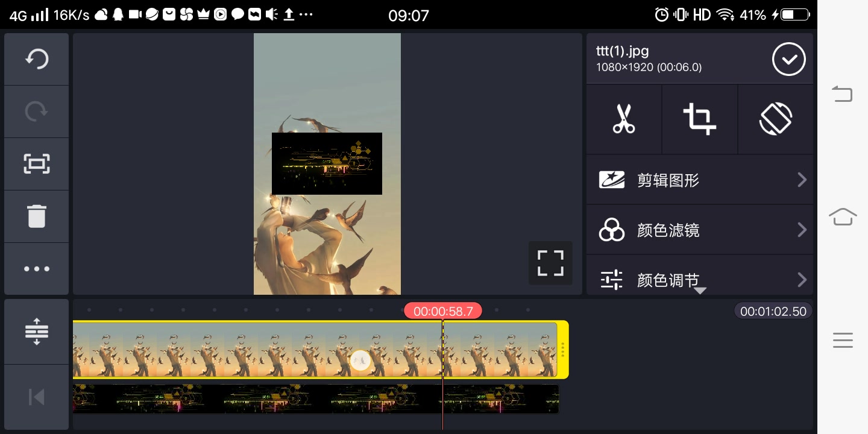Viewport: 868px width, 434px height.
Task: Tap the 颜色调节 sliders icon
Action: [611, 280]
